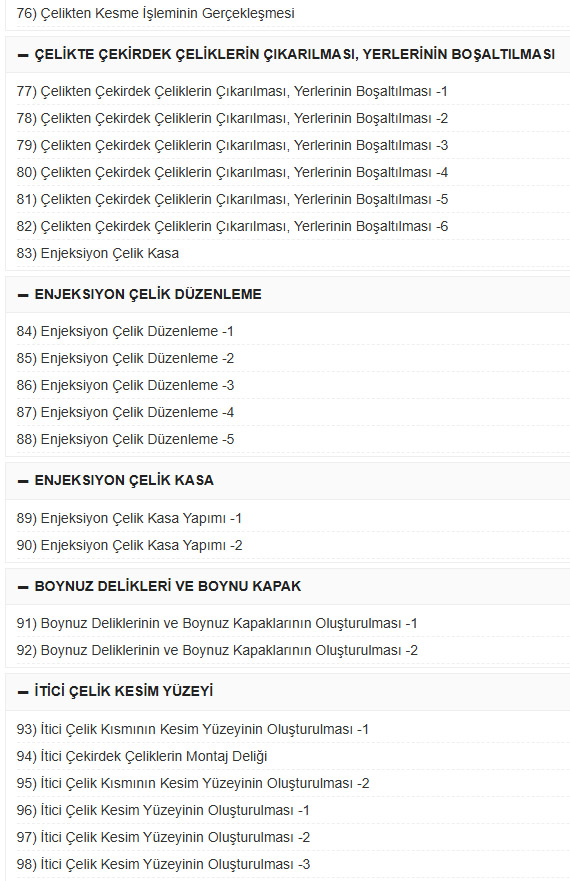
Task: Open lesson 76 Çelikten Kesme İşleminin Gerçekleşmesi
Action: (x=156, y=13)
